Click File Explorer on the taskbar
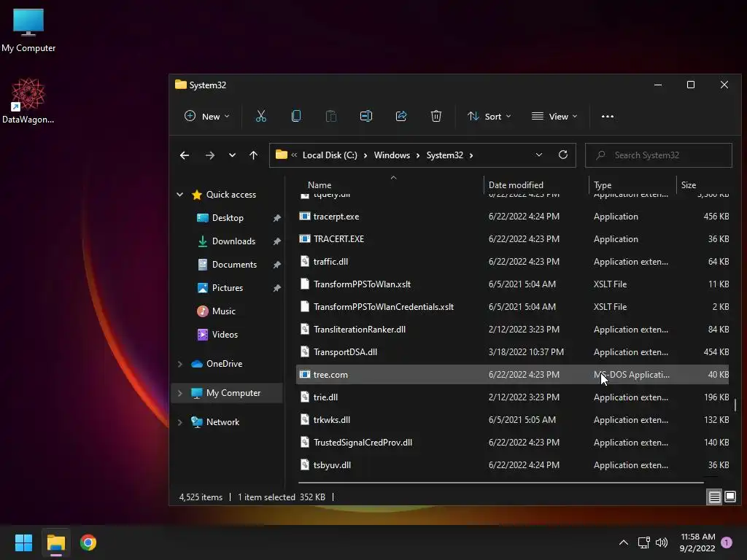The height and width of the screenshot is (560, 747). point(55,542)
